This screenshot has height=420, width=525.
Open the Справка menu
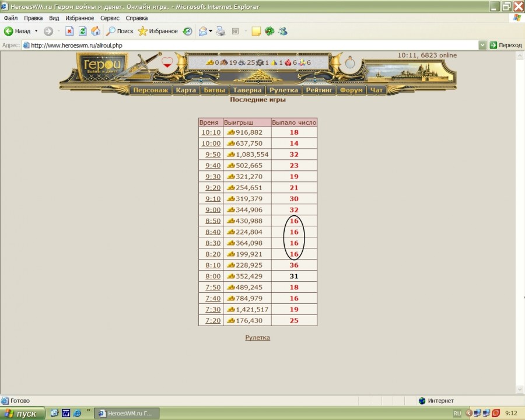pos(136,17)
